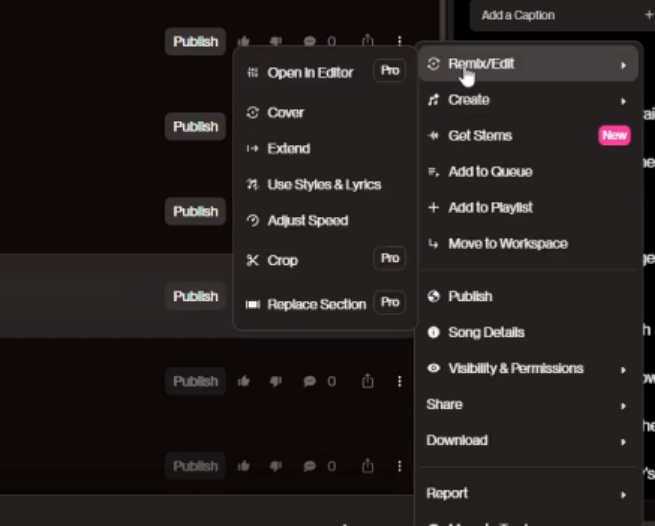The height and width of the screenshot is (526, 655).
Task: Like the song in the bottom row
Action: pyautogui.click(x=244, y=466)
